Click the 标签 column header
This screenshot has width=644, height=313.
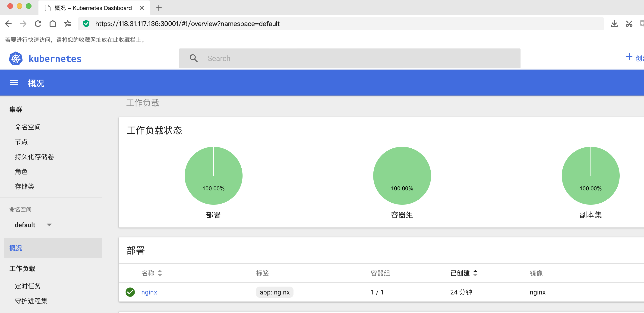click(262, 273)
